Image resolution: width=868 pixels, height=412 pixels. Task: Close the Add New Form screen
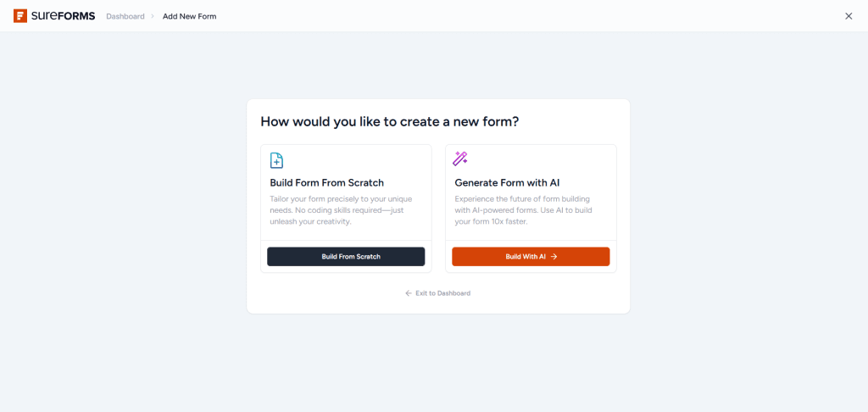click(849, 16)
